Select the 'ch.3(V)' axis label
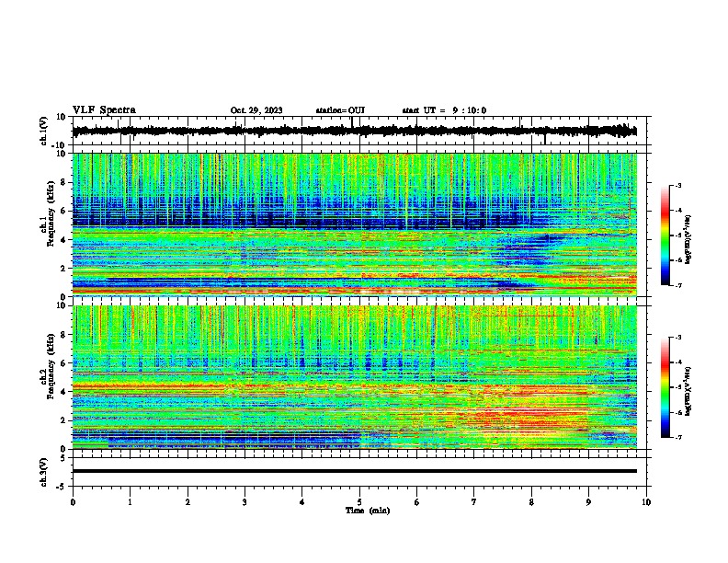Viewport: 728px width, 563px height. (44, 473)
